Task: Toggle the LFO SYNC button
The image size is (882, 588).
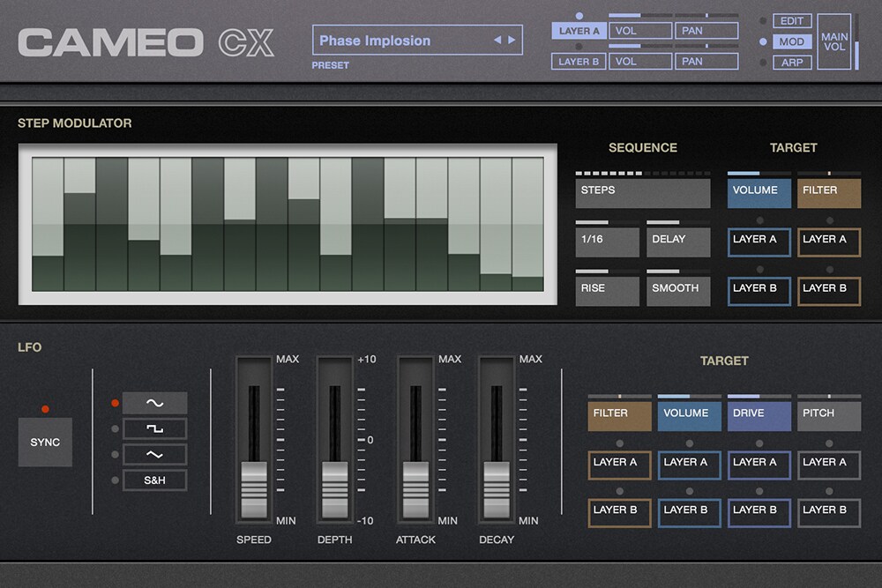Action: 45,442
